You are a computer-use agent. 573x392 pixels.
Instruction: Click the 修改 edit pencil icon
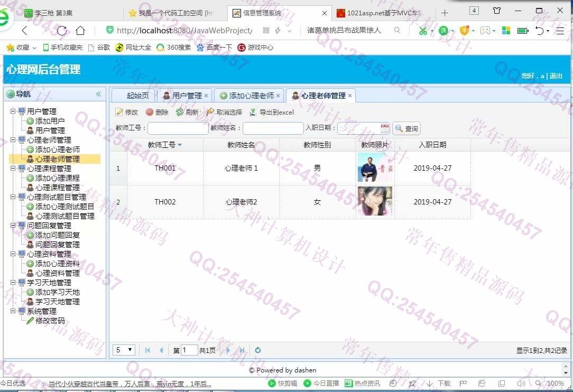[119, 112]
